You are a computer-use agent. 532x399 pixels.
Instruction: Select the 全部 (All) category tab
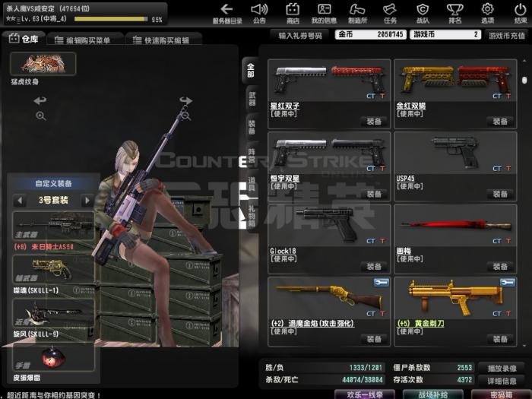tap(250, 71)
